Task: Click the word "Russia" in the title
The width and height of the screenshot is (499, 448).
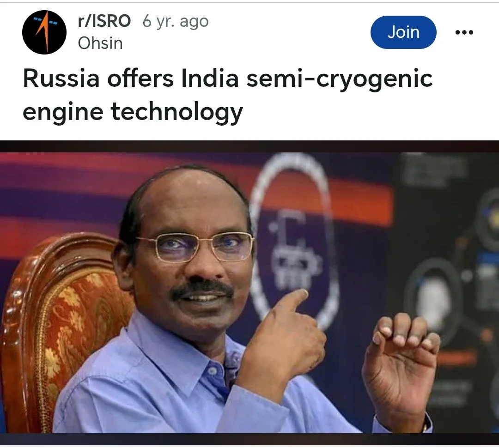Action: (61, 78)
